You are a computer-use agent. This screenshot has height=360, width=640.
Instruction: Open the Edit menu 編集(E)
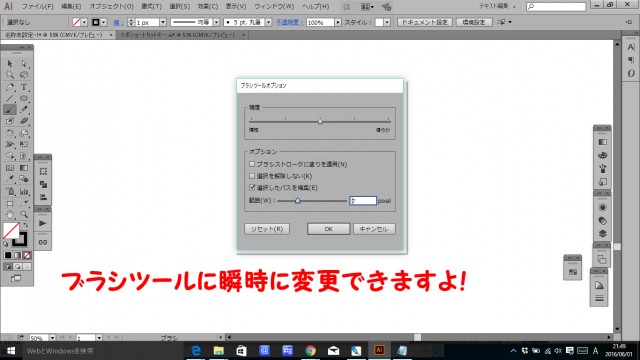pos(71,7)
